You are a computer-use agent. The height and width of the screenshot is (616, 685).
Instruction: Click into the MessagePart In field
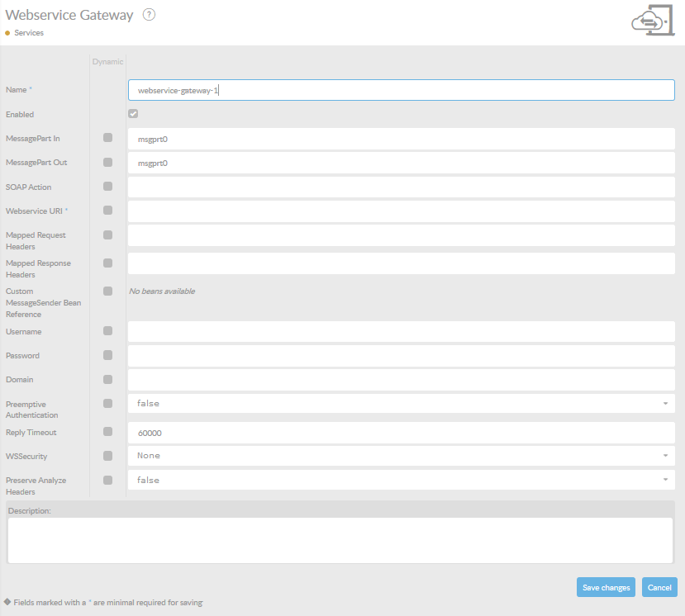402,139
